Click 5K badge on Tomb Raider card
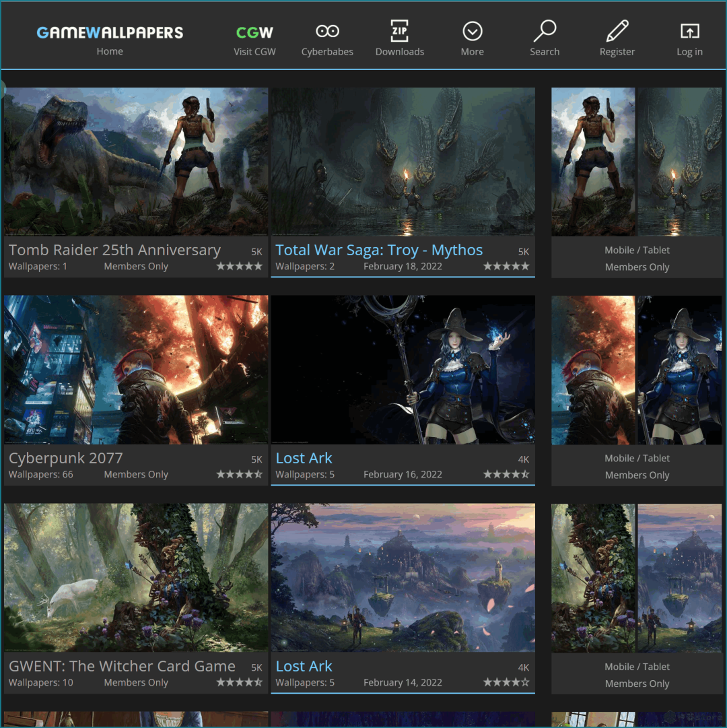Screen dimensions: 727x728 [x=256, y=252]
